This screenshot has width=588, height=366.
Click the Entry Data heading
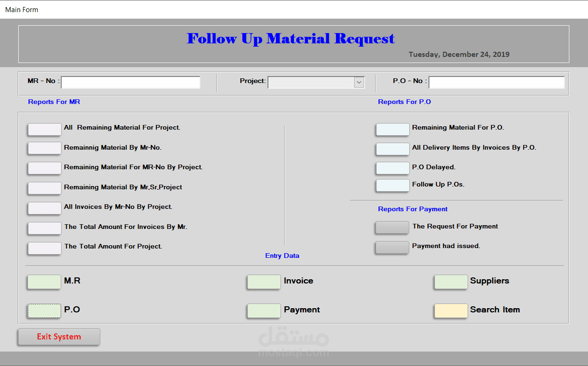[x=282, y=256]
